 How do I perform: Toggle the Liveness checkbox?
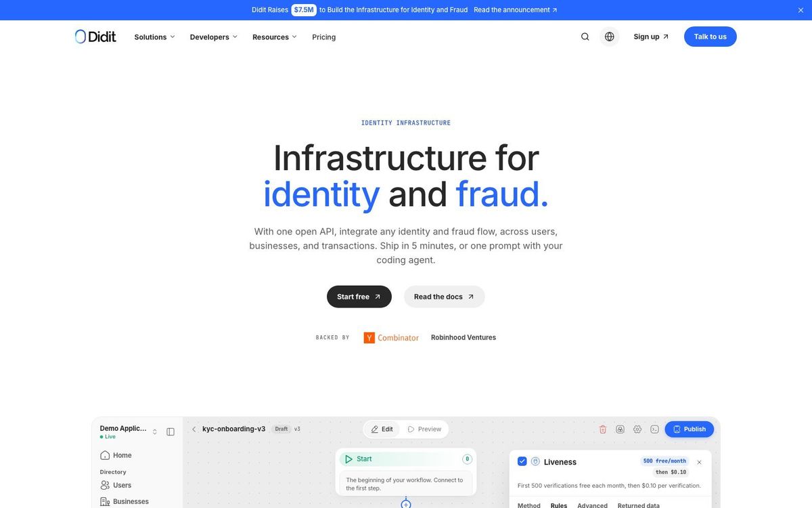click(x=522, y=461)
